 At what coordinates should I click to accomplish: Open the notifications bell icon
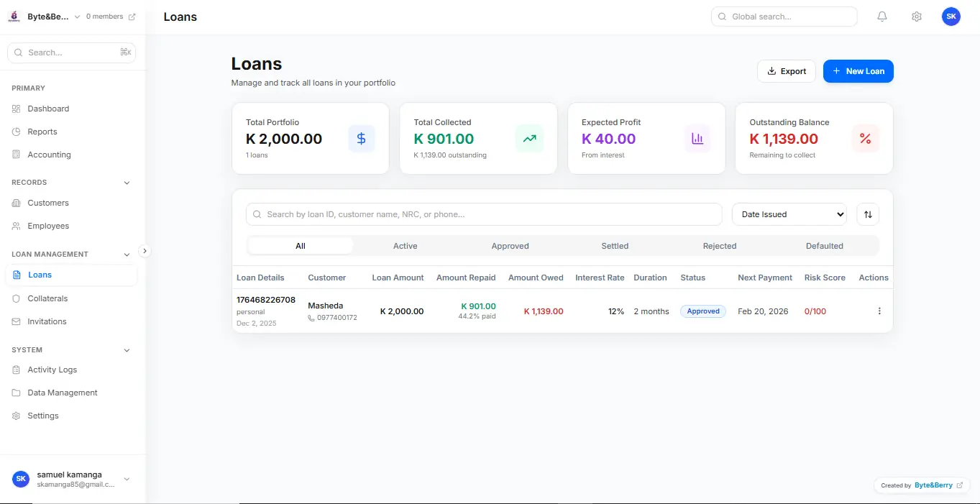point(881,16)
